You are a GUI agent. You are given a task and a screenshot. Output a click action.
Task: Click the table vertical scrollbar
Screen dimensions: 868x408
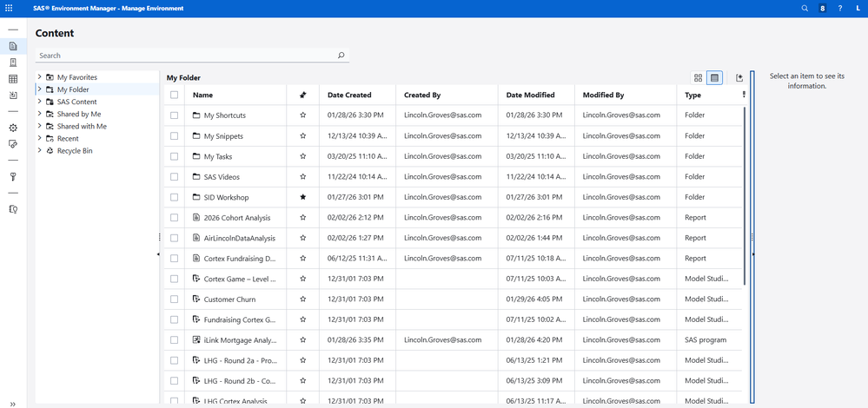[x=745, y=196]
